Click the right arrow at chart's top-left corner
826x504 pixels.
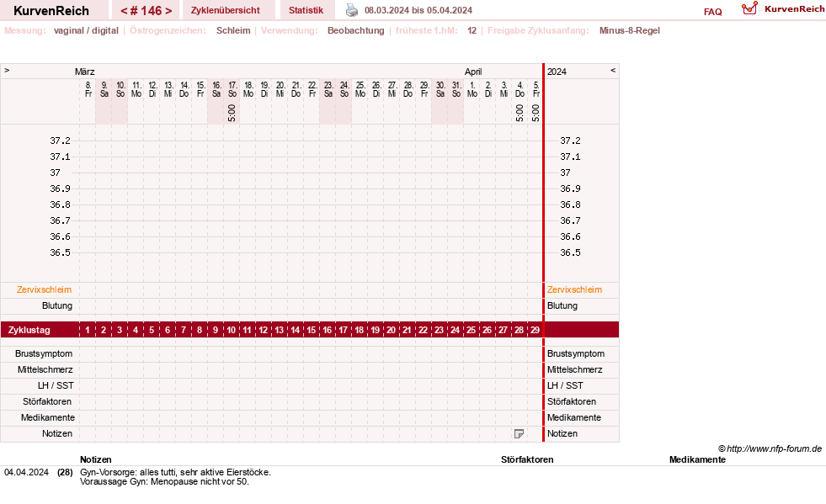pyautogui.click(x=7, y=70)
